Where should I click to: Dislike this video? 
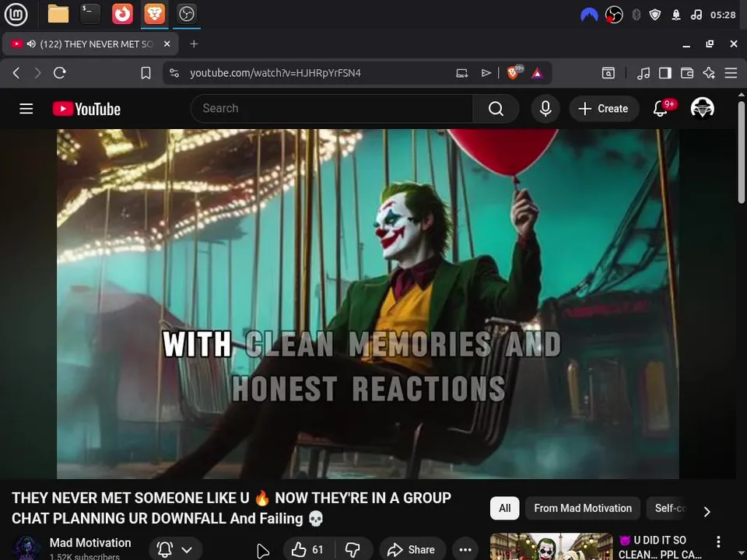[352, 550]
